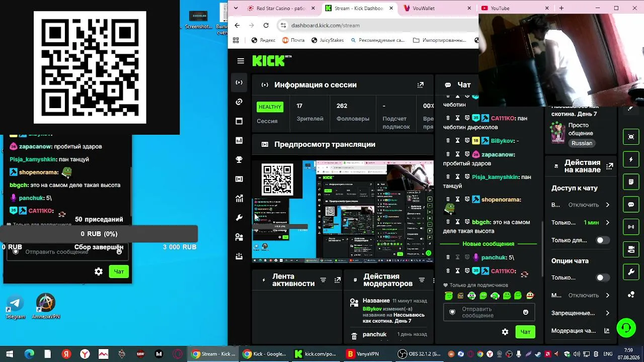This screenshot has width=644, height=362.
Task: Click the green headset support button
Action: [x=626, y=328]
